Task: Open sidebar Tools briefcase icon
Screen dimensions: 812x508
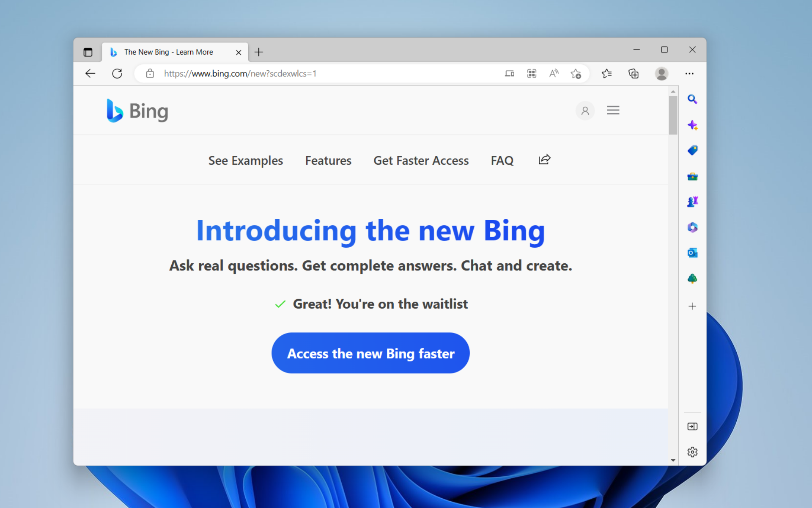Action: point(692,177)
